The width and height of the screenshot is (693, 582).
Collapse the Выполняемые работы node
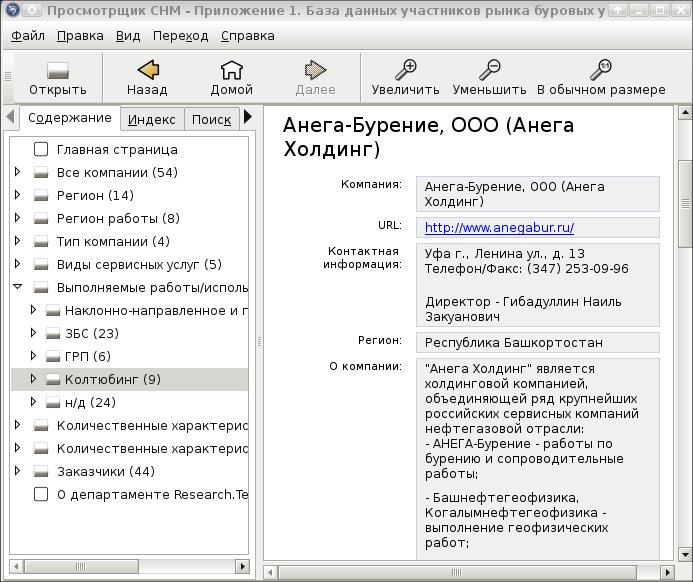click(x=18, y=287)
